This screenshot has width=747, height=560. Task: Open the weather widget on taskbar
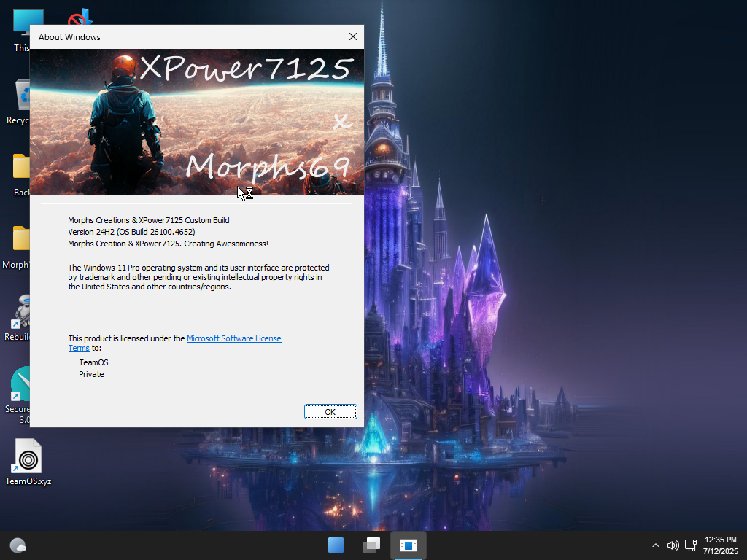(18, 545)
